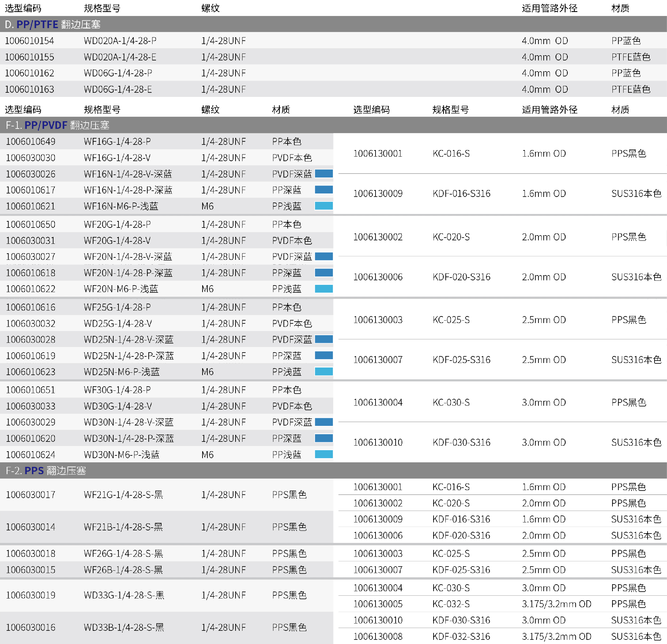667x644 pixels.
Task: Select part code 1006010651
Action: [x=31, y=390]
